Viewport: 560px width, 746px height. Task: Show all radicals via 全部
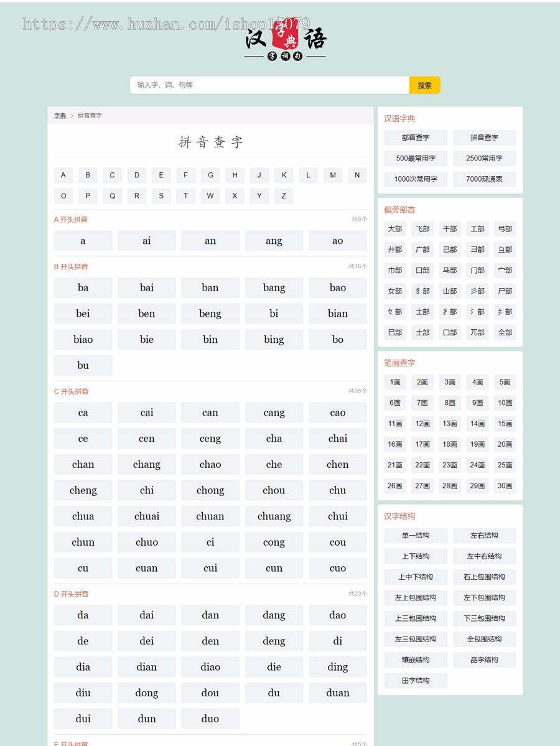505,332
